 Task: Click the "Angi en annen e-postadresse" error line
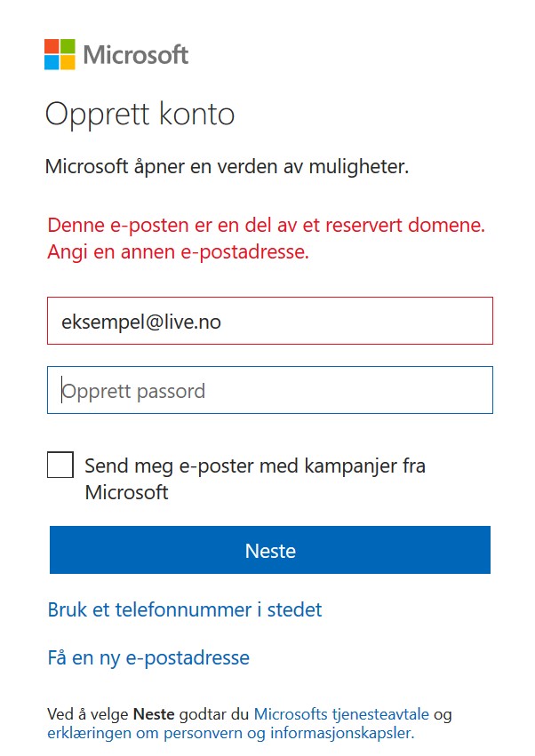[x=178, y=251]
